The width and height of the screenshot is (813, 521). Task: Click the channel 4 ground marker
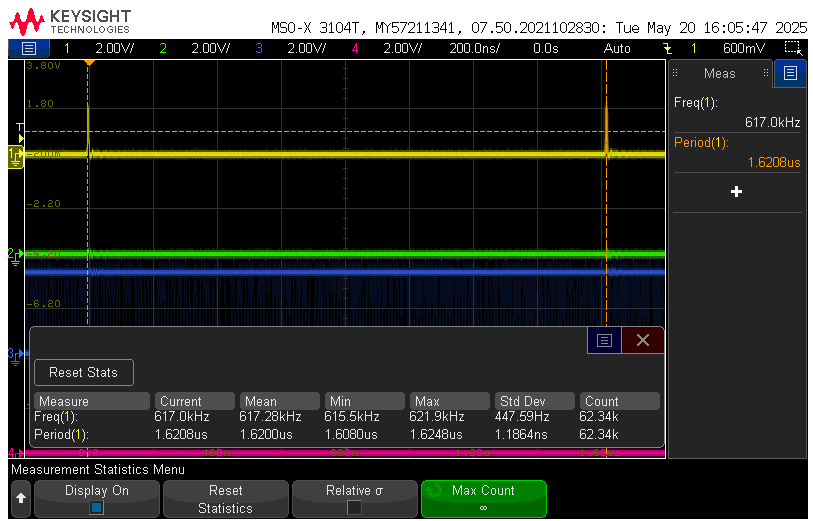point(16,453)
